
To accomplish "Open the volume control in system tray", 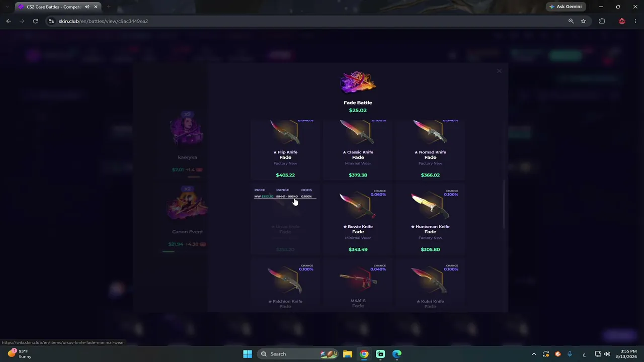I will click(x=607, y=354).
